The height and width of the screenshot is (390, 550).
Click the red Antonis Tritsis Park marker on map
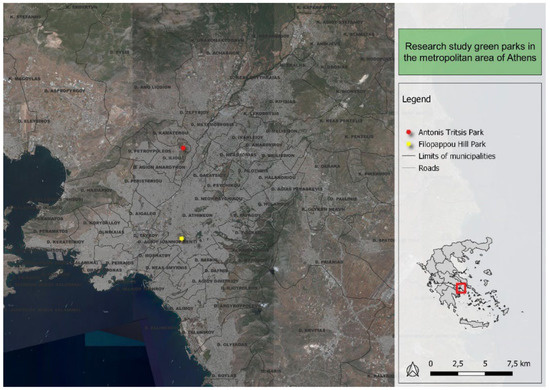(183, 148)
